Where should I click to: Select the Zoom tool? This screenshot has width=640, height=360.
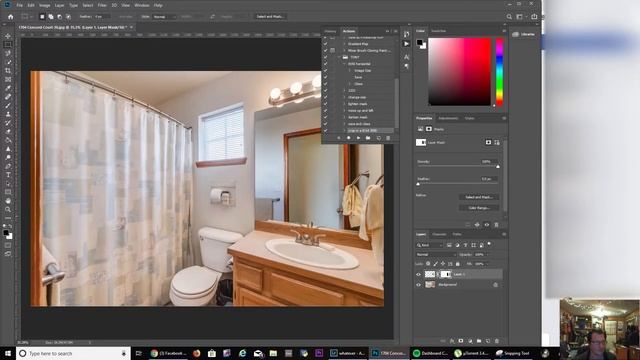8,209
